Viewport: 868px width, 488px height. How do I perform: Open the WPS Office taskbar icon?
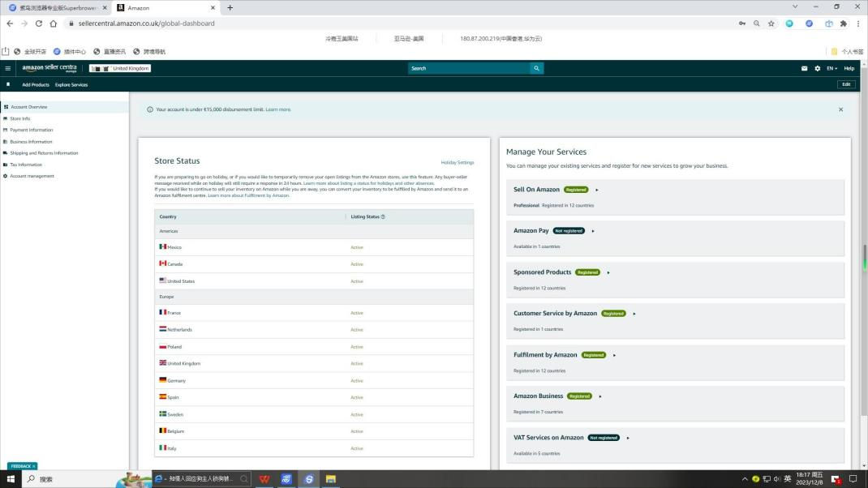pyautogui.click(x=264, y=479)
